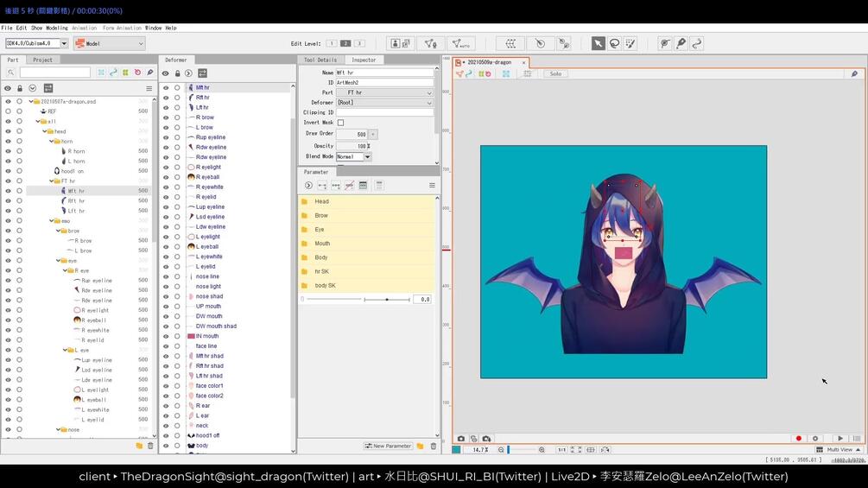Set Edit Level to 1
Screen dimensions: 868x488
pos(331,43)
